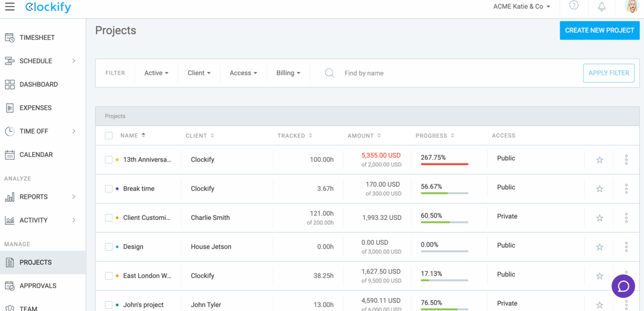Click the search magnifier icon
The width and height of the screenshot is (644, 311).
330,73
